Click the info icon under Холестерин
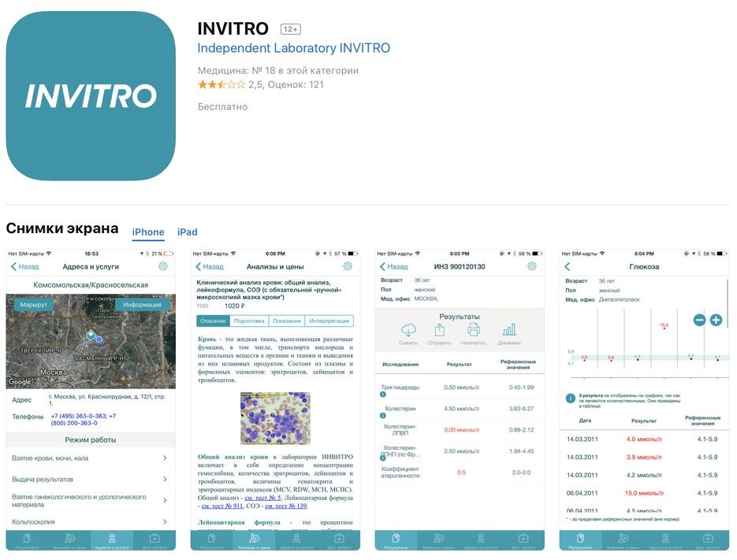Screen dimensions: 737x560 point(382,416)
